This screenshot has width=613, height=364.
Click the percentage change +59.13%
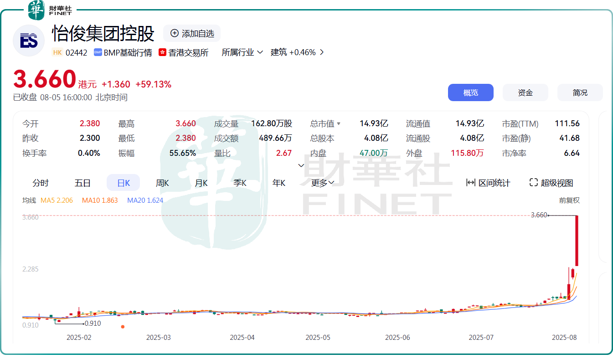click(153, 84)
